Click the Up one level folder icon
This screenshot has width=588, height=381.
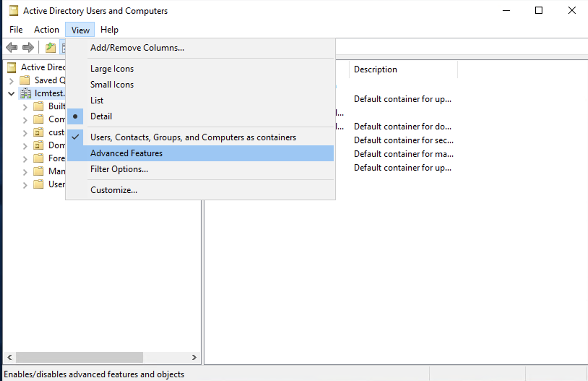tap(51, 47)
